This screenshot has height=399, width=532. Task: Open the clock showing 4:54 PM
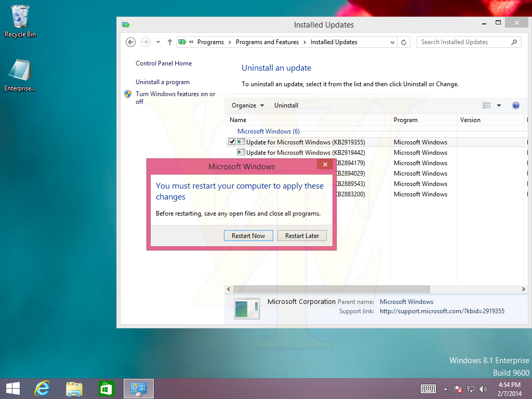pyautogui.click(x=509, y=389)
